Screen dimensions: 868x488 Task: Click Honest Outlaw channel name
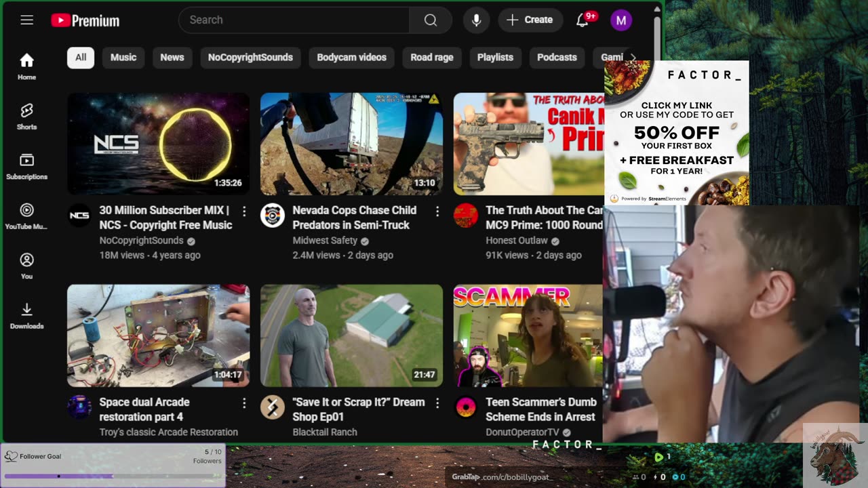pos(517,241)
